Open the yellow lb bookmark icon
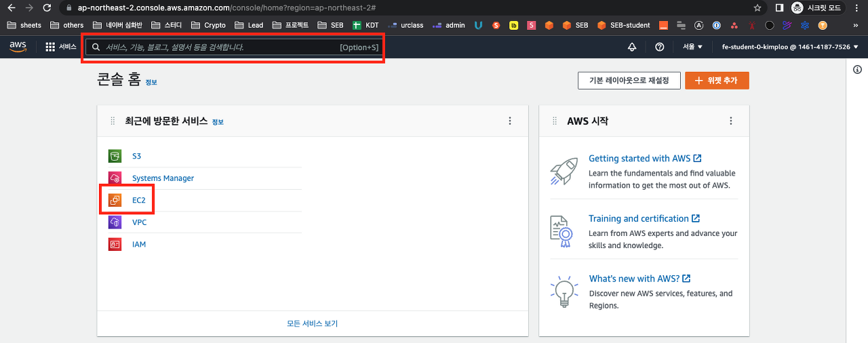 (x=514, y=25)
